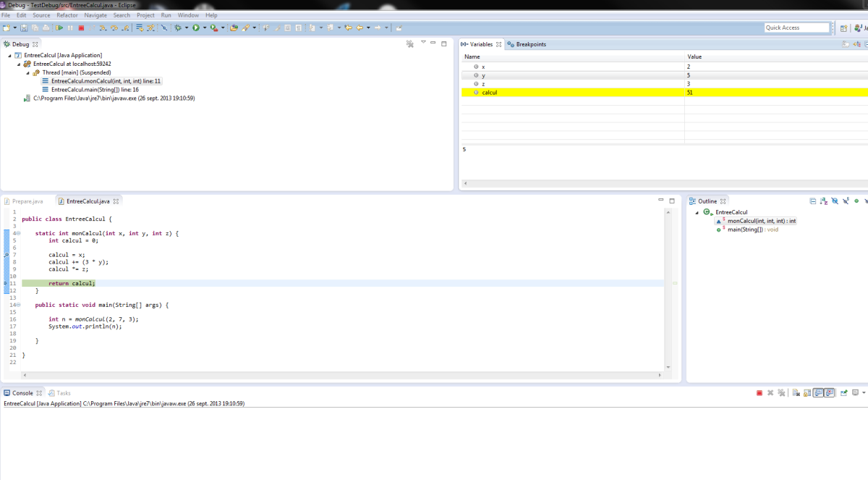Toggle Hide Static Members in Outline
This screenshot has width=868, height=480.
(x=846, y=201)
